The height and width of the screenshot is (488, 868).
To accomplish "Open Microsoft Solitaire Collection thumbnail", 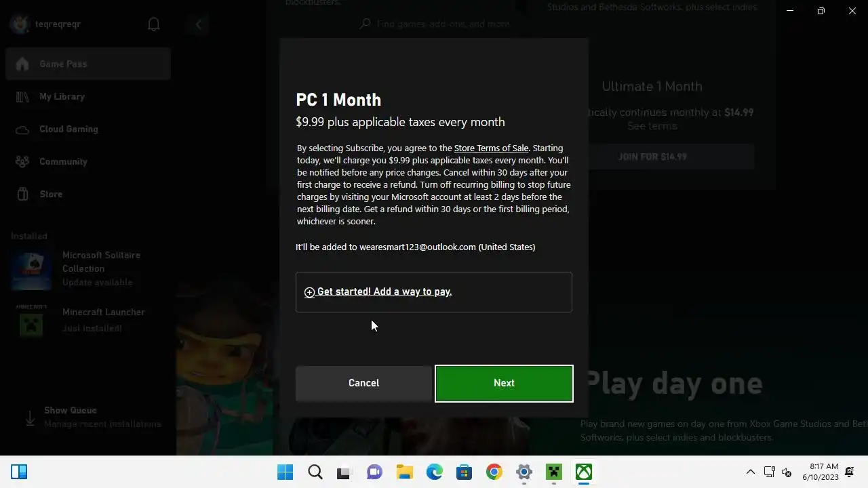I will click(x=31, y=268).
